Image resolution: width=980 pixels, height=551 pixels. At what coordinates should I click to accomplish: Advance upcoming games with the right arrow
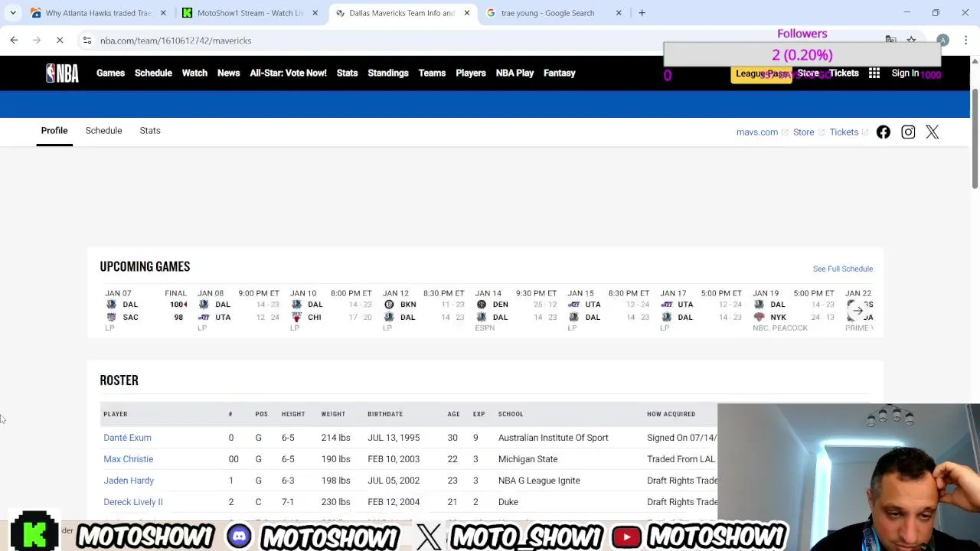pos(857,310)
